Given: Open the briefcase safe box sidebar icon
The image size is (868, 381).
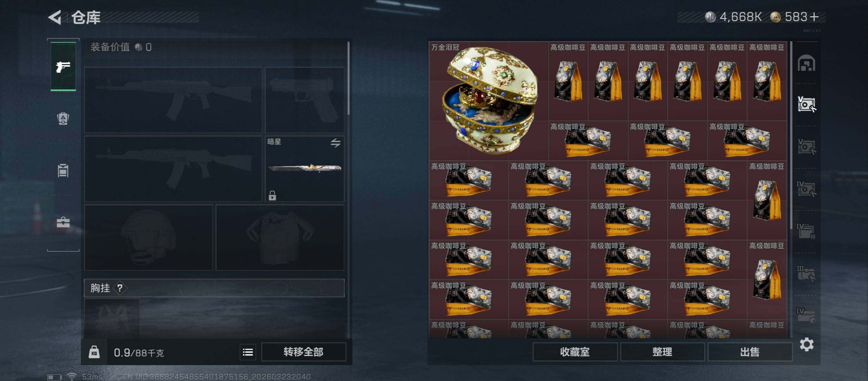Looking at the screenshot, I should coord(63,222).
